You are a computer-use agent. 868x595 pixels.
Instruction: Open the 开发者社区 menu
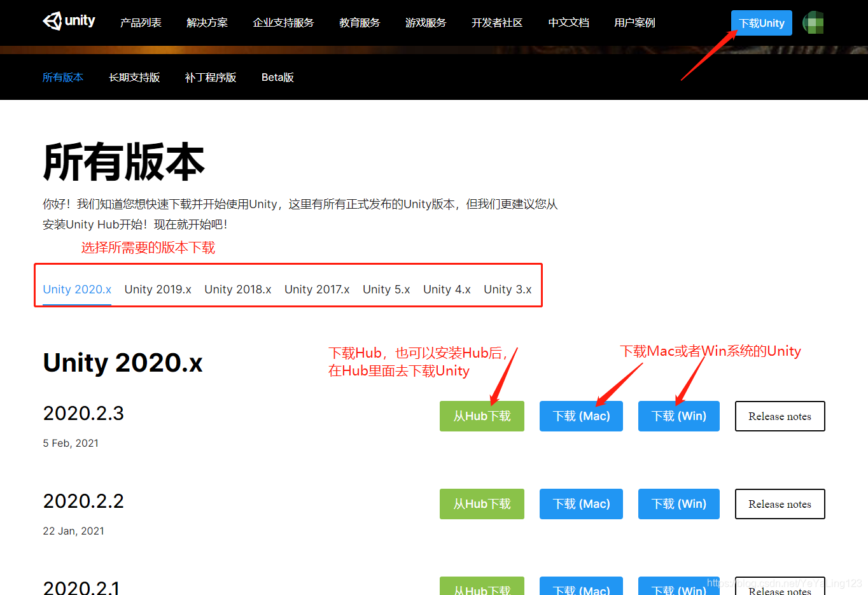coord(497,23)
